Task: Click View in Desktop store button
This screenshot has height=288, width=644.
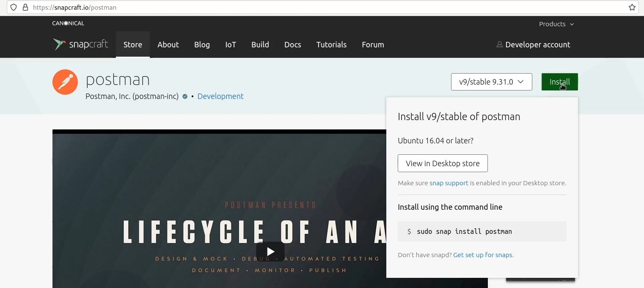Action: click(443, 163)
